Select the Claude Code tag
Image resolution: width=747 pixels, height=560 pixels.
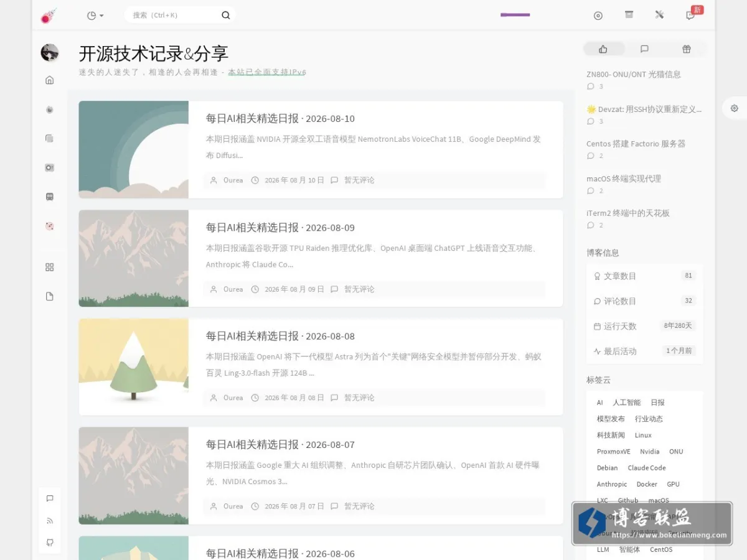[x=647, y=468]
